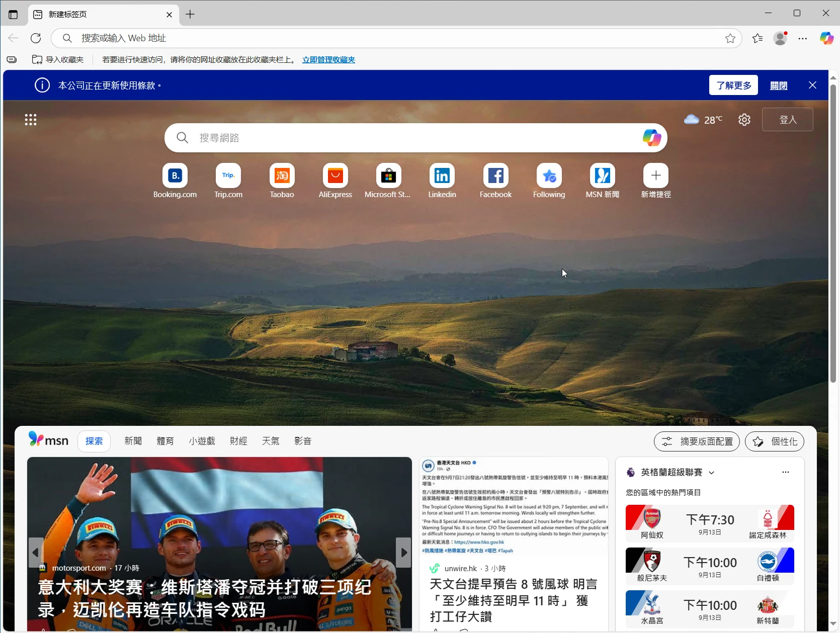
Task: Add this page to favorites star
Action: tap(730, 38)
